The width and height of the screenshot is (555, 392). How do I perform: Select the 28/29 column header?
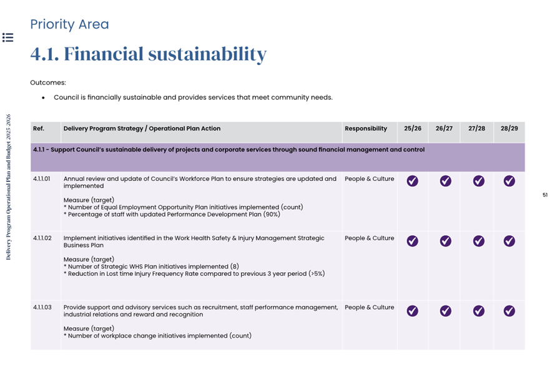pos(509,129)
